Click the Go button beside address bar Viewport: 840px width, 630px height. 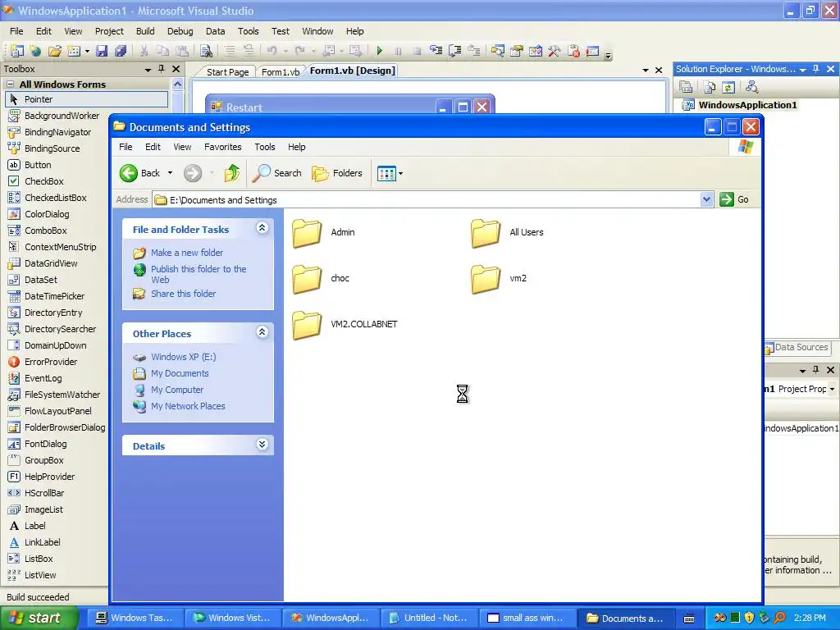click(x=734, y=199)
